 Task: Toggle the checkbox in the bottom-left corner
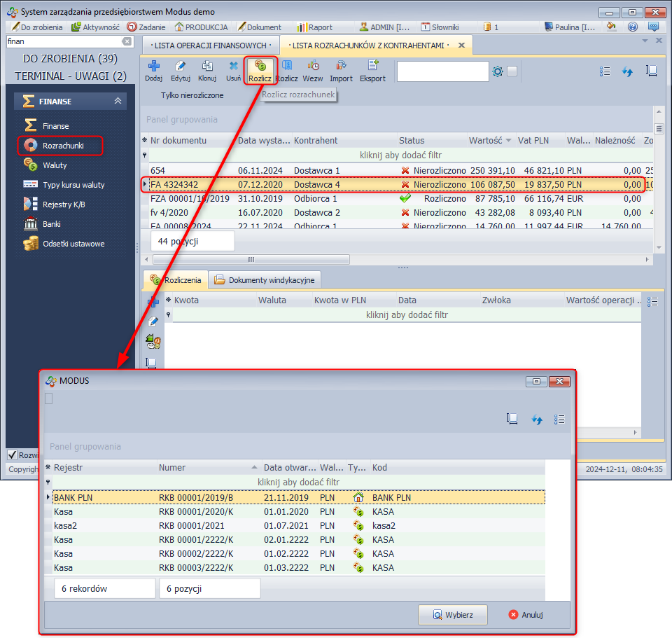[12, 455]
